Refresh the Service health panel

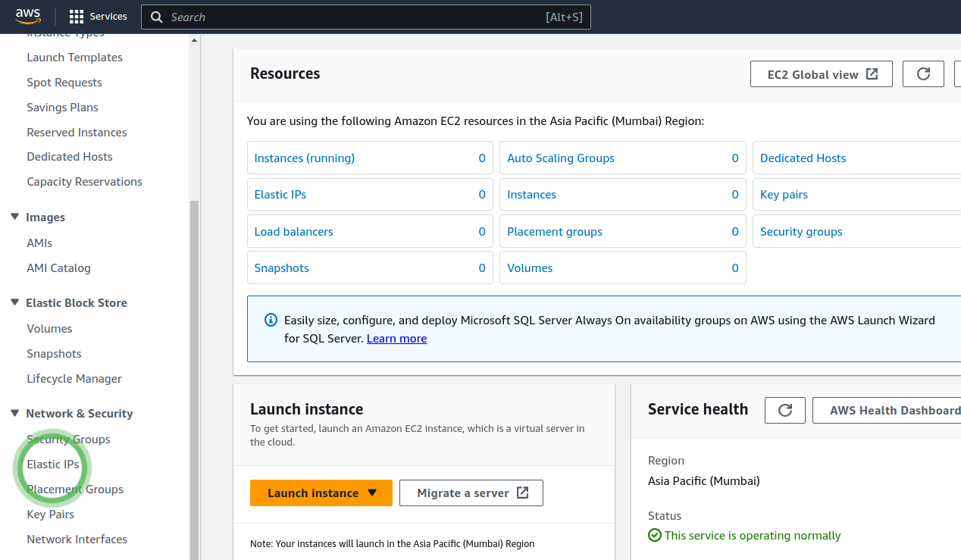point(785,410)
